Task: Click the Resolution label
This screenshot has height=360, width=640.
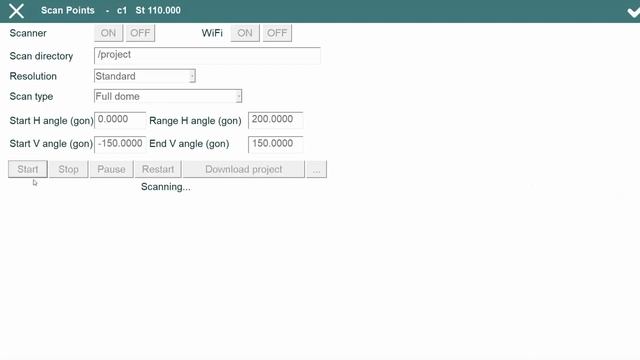Action: tap(33, 76)
